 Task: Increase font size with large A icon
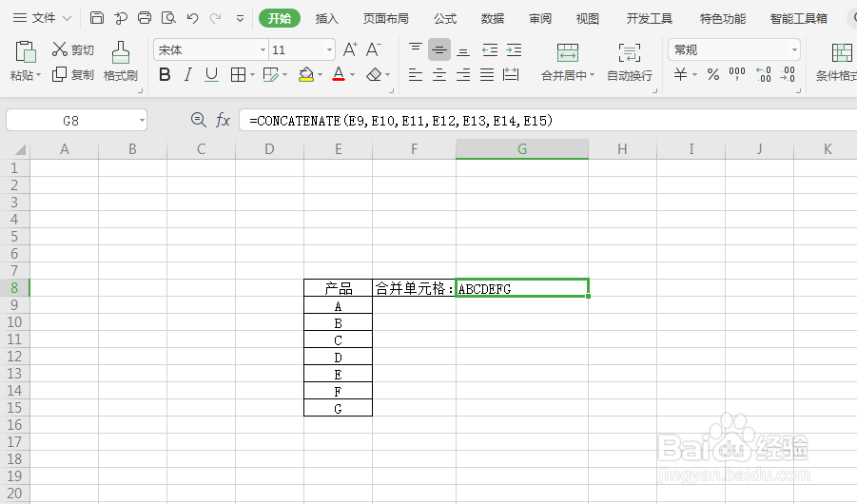[350, 49]
